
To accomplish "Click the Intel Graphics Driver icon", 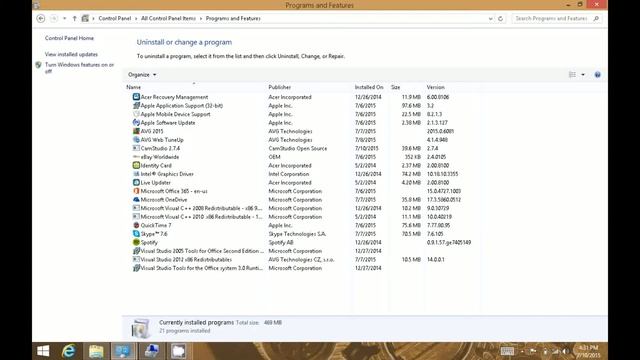I will [x=136, y=174].
